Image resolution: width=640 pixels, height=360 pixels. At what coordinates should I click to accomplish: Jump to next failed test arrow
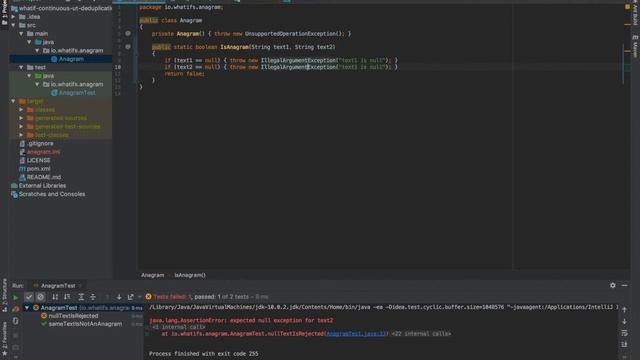pyautogui.click(x=119, y=297)
